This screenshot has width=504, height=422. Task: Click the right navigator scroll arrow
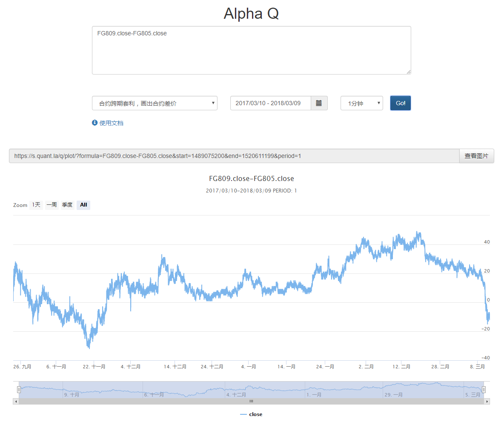(487, 401)
